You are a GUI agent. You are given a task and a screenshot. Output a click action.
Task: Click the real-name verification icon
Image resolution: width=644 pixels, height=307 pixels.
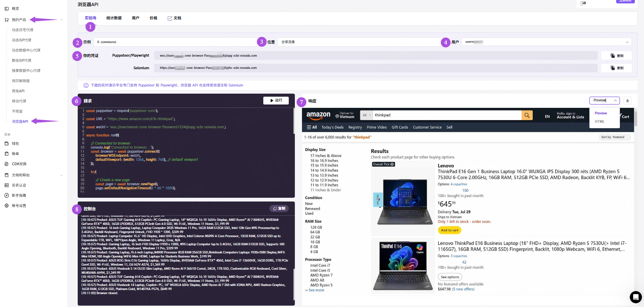[6, 185]
